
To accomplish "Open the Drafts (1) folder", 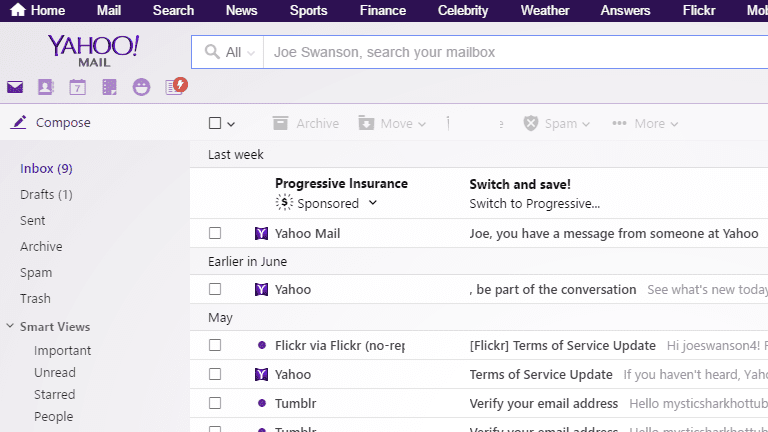I will pyautogui.click(x=47, y=194).
